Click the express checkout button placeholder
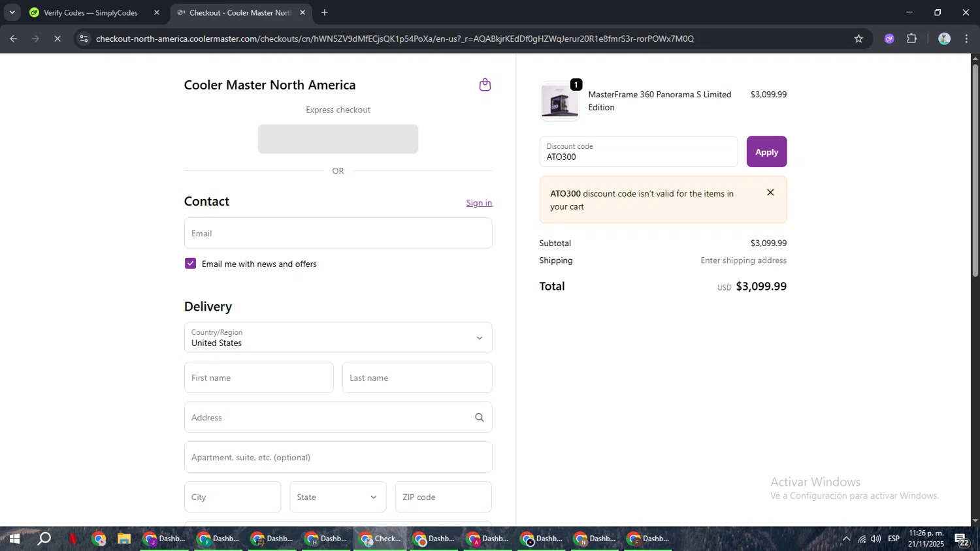 coord(338,139)
